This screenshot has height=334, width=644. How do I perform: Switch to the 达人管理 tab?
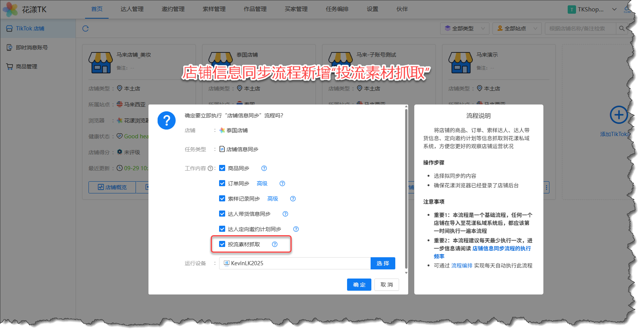point(132,9)
